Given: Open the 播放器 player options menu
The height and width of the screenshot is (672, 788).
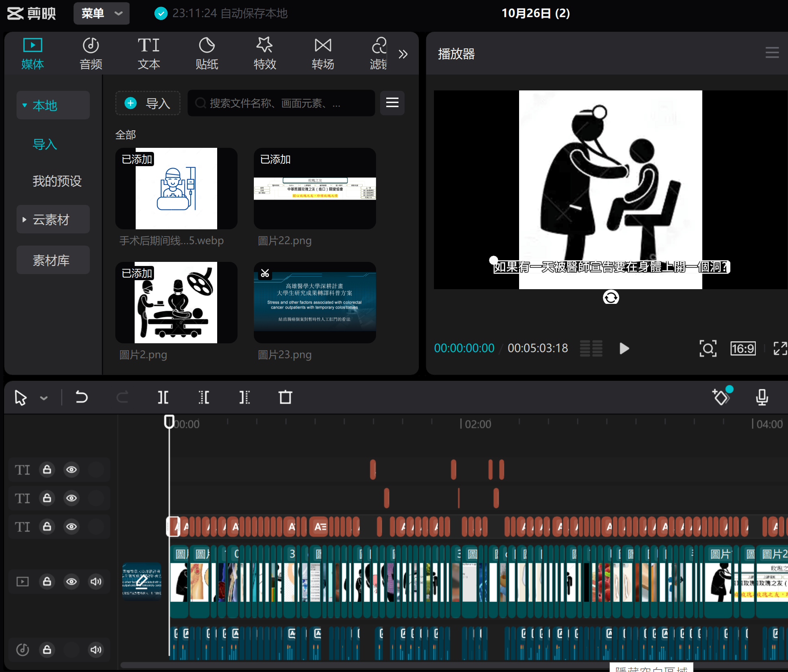Looking at the screenshot, I should [772, 53].
